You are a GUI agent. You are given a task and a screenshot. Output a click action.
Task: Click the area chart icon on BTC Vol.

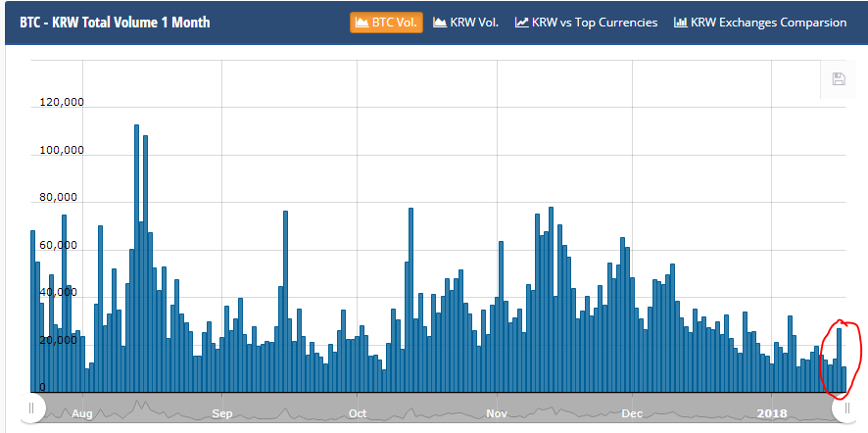[362, 23]
